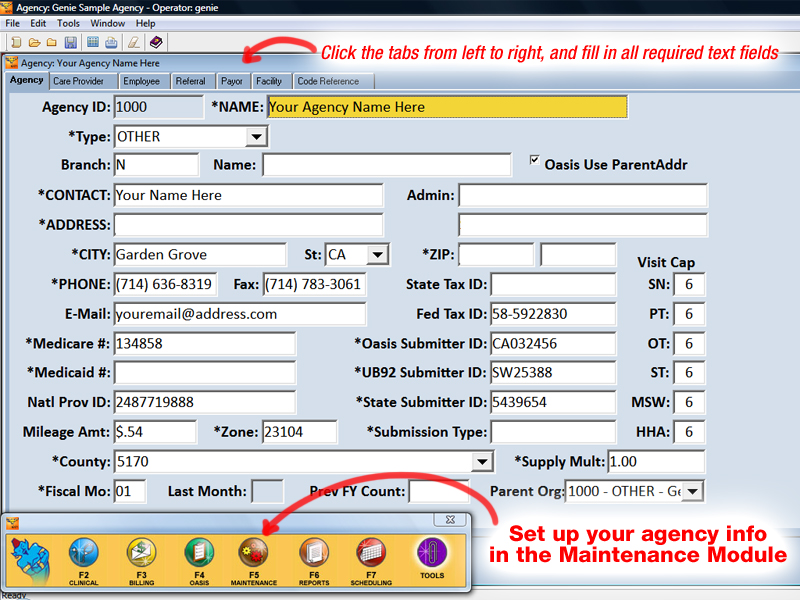Click the open folder toolbar icon
The image size is (800, 600).
pos(34,42)
